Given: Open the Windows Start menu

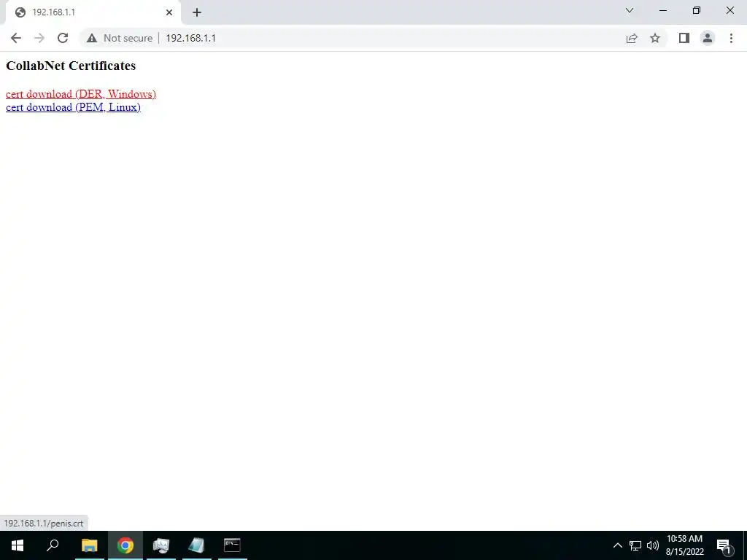Looking at the screenshot, I should point(18,545).
